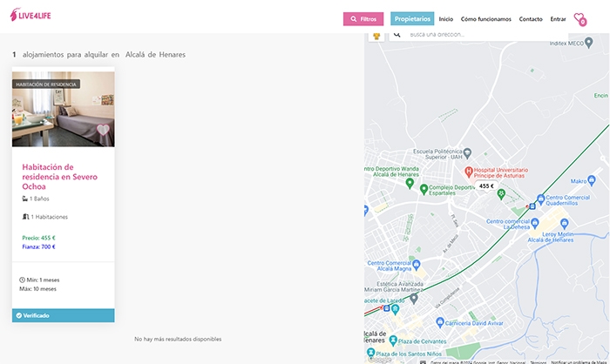This screenshot has height=364, width=610.
Task: Select the Plaza de los Santos Niños pin
Action: pyautogui.click(x=370, y=353)
